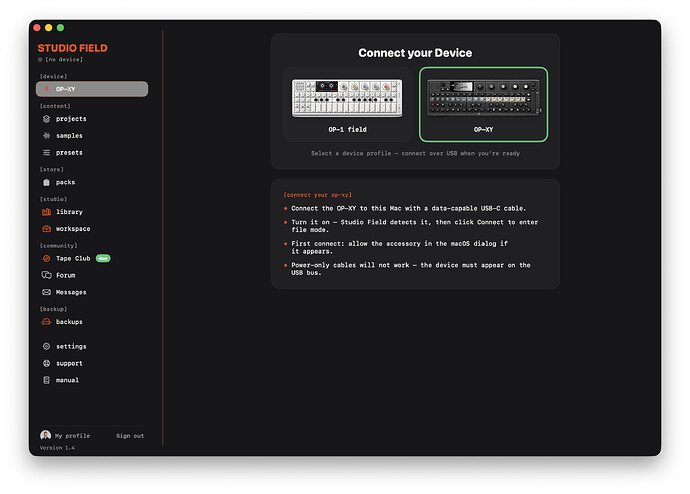Click the Forum chat bubbles icon
Viewport: 690px width, 494px height.
[x=46, y=275]
